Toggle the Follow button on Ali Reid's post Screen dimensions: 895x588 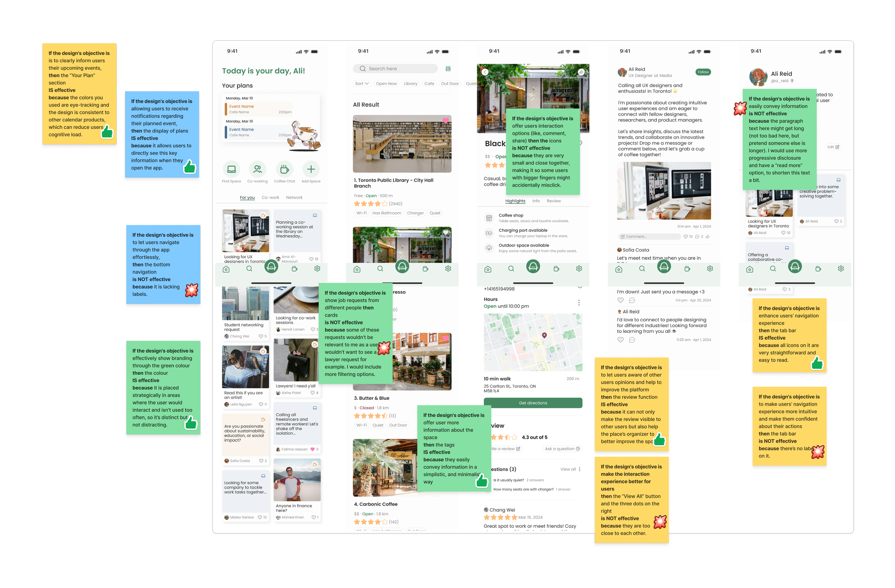tap(703, 72)
